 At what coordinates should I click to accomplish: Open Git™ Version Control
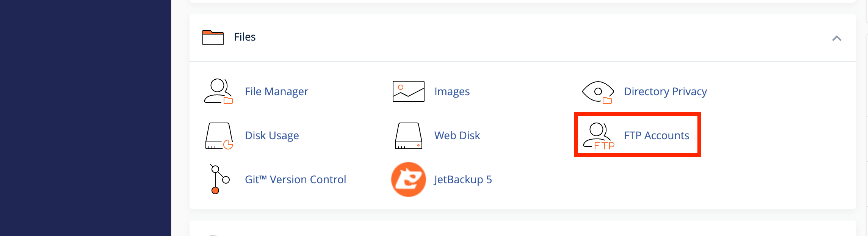pyautogui.click(x=296, y=179)
